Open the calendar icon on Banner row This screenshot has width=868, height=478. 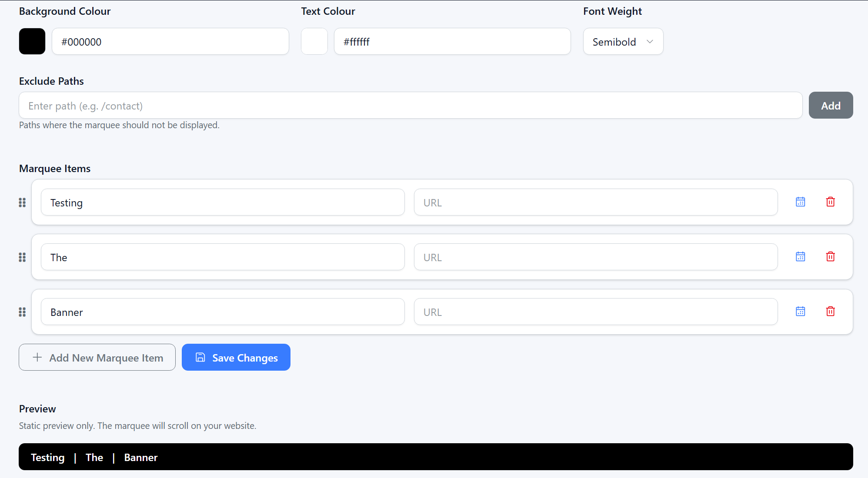pos(800,312)
